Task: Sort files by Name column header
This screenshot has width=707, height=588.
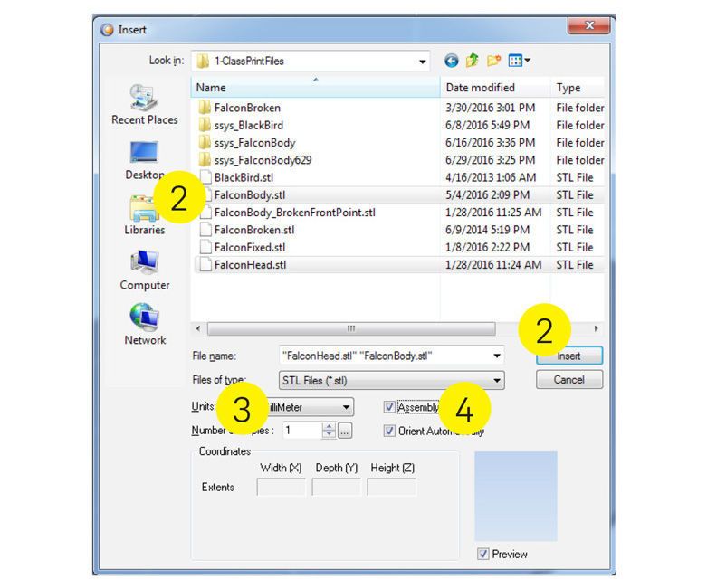Action: pyautogui.click(x=316, y=88)
